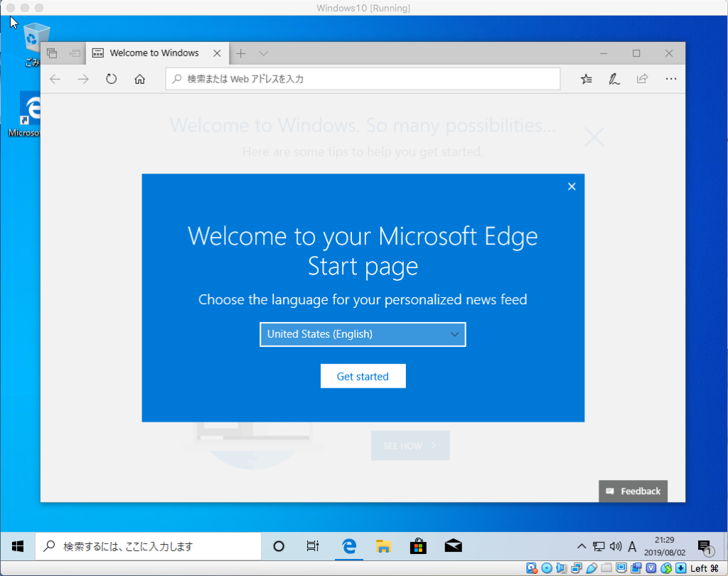Open the United States (English) language dropdown
The width and height of the screenshot is (728, 576).
coord(363,334)
